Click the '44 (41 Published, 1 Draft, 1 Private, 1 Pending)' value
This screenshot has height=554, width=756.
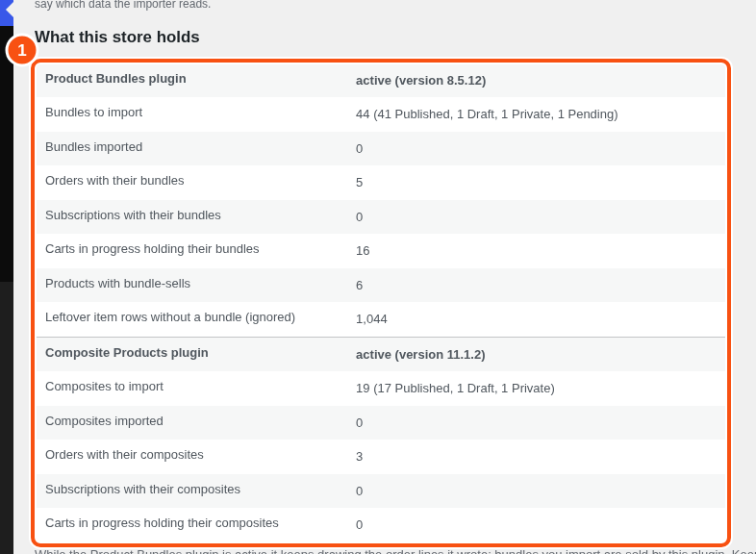point(487,114)
